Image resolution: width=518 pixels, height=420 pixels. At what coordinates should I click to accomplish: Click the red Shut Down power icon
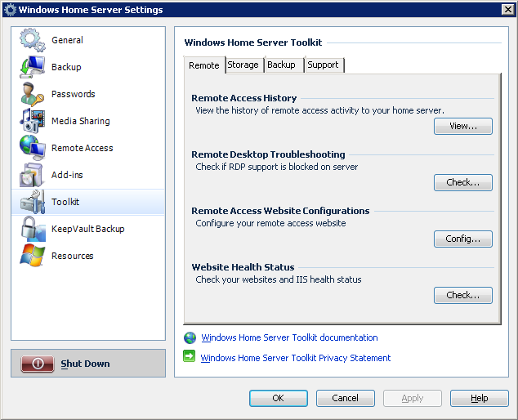point(38,364)
